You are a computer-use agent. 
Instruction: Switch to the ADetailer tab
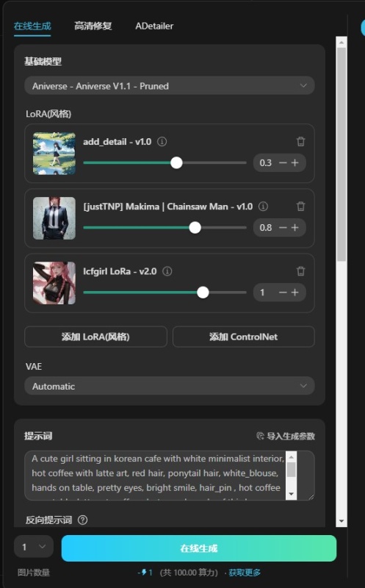pyautogui.click(x=154, y=26)
